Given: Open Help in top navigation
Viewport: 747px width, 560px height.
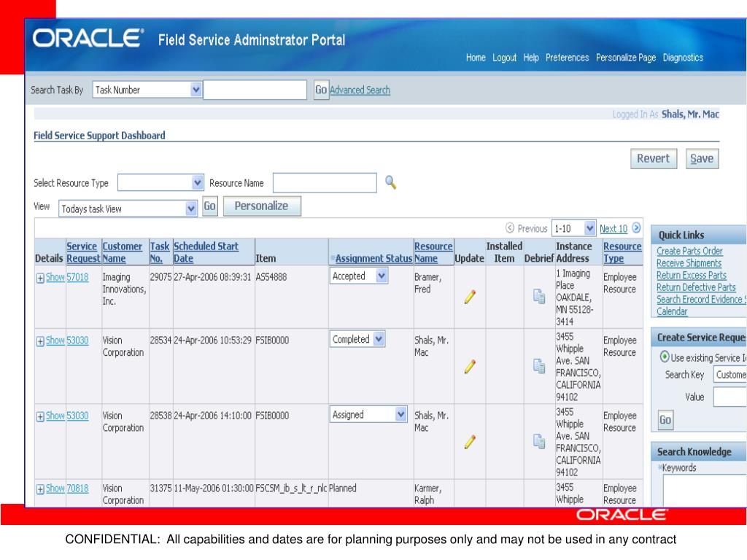Looking at the screenshot, I should point(531,58).
